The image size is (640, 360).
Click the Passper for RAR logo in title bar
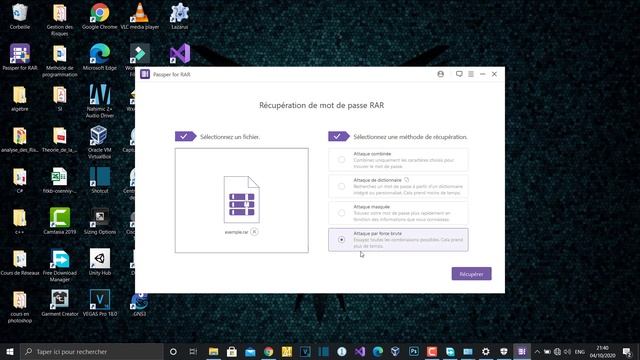145,74
